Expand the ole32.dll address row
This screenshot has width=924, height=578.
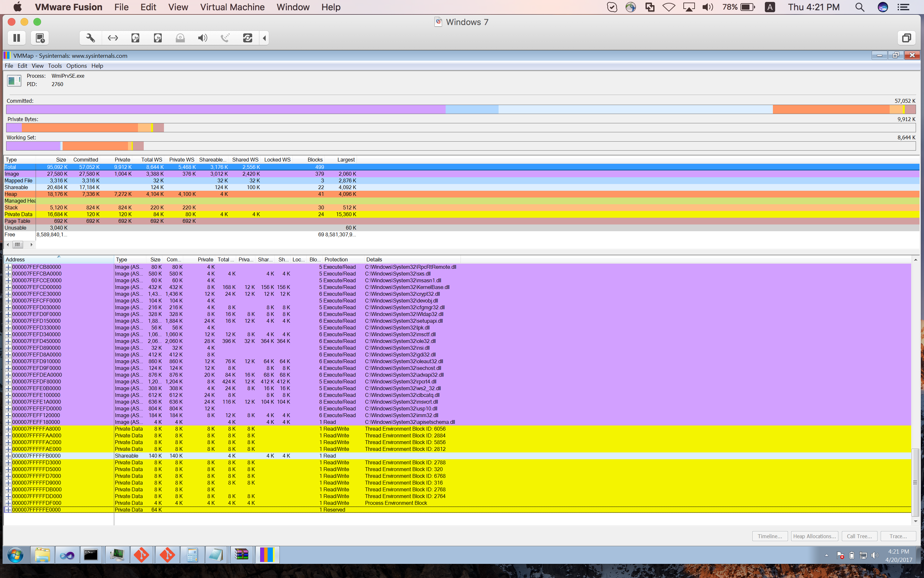(x=8, y=341)
